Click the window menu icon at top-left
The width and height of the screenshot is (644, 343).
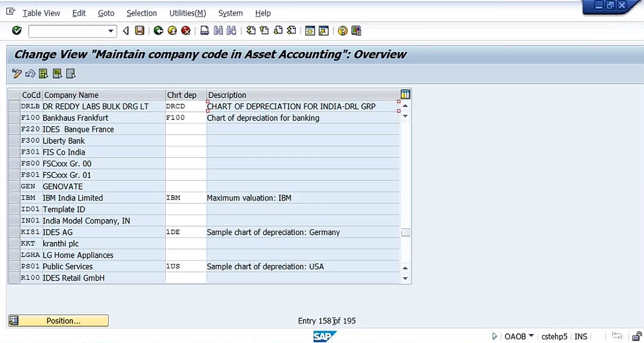click(11, 12)
